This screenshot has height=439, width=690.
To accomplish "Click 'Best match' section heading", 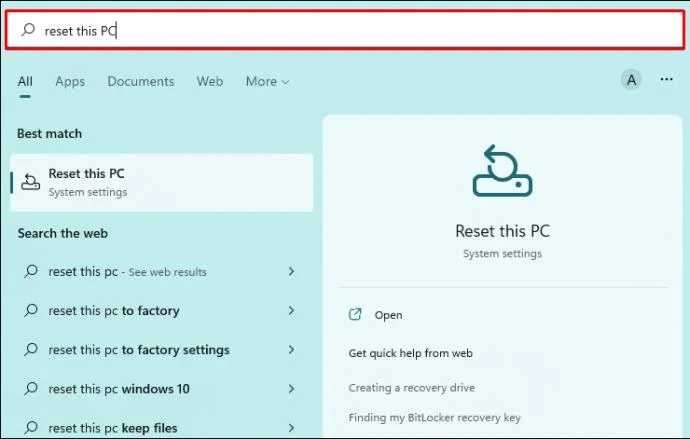I will click(49, 134).
